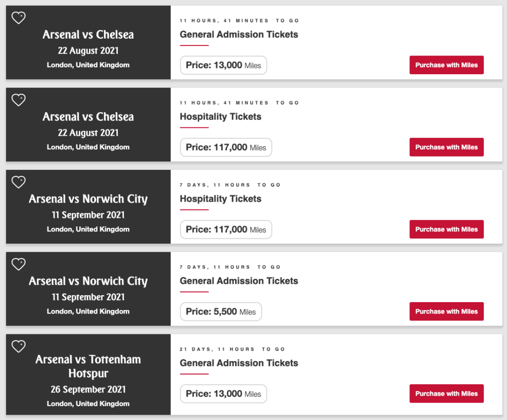Open first Arsenal vs Chelsea event panel
Image resolution: width=507 pixels, height=420 pixels.
click(x=88, y=43)
